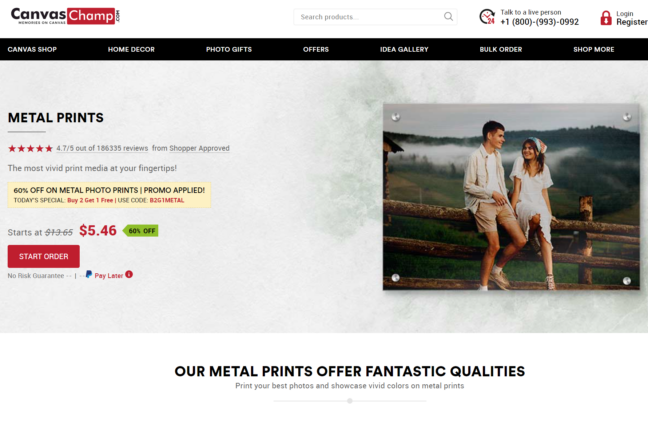
Task: Expand the Photo Gifts menu
Action: 229,49
